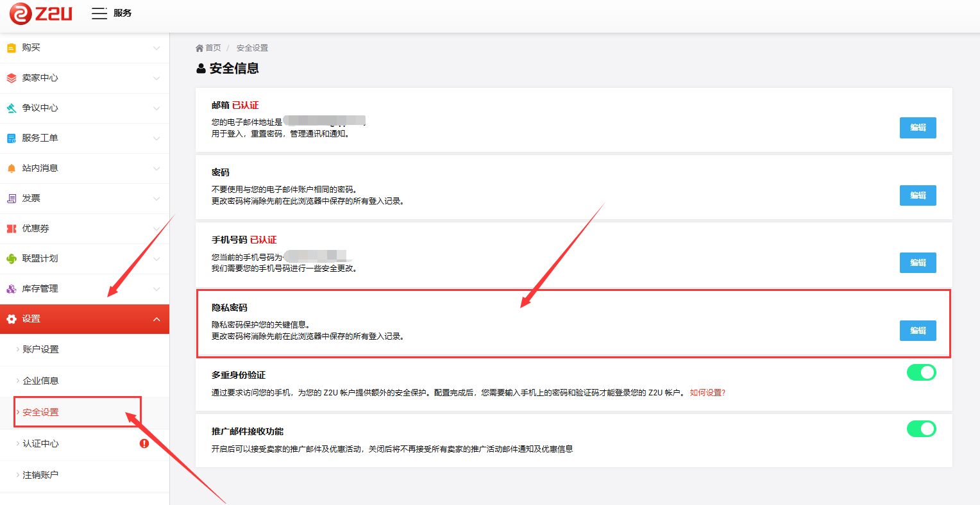Click the user icon beside 安全信息
The width and height of the screenshot is (980, 505).
(201, 69)
